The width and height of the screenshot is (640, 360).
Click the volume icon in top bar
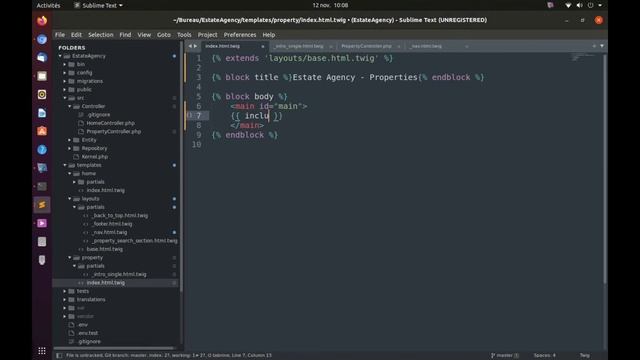point(579,5)
